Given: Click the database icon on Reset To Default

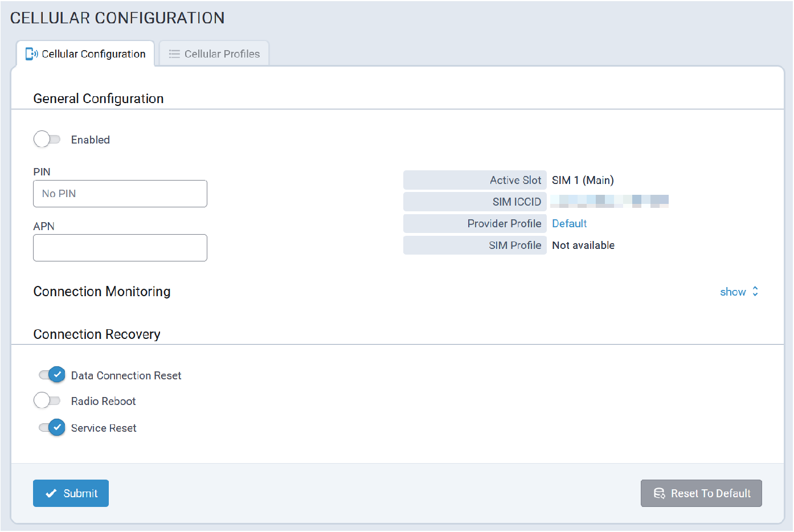Looking at the screenshot, I should click(659, 493).
